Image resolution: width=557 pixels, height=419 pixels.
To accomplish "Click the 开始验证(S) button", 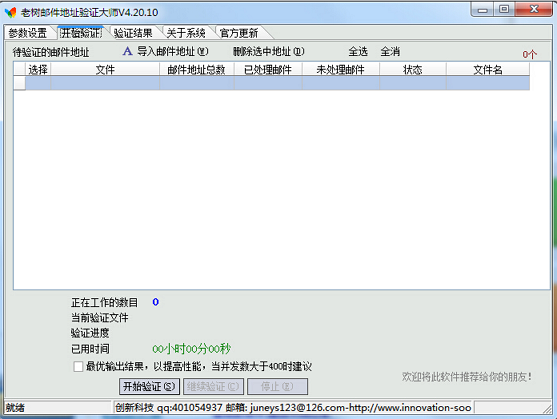I will click(149, 386).
